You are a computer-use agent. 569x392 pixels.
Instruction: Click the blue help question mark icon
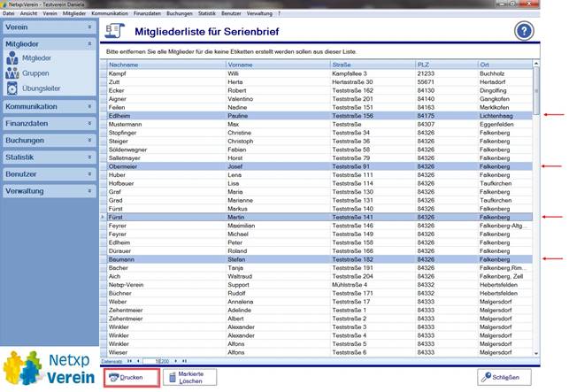[524, 31]
